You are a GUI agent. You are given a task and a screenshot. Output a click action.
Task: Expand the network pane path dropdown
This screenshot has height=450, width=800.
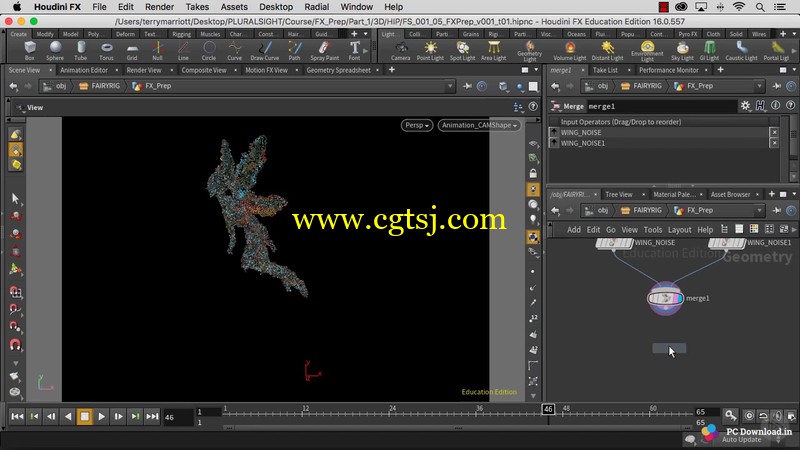tap(760, 210)
